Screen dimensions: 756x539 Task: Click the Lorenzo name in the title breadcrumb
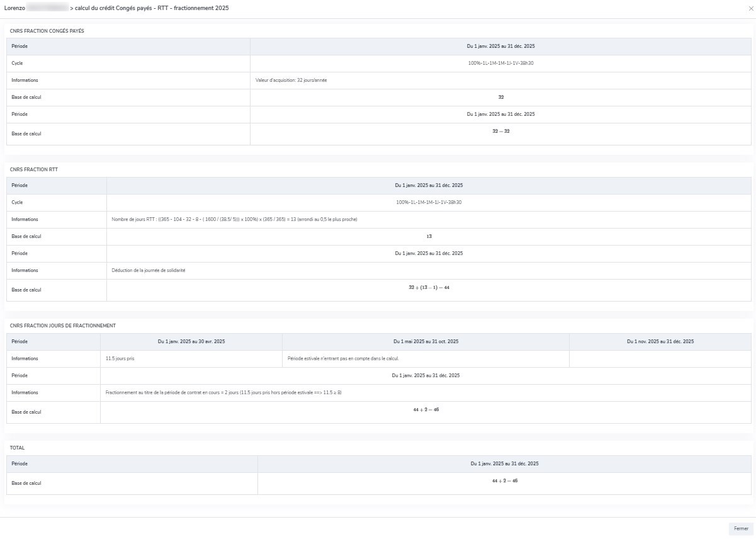pos(14,8)
